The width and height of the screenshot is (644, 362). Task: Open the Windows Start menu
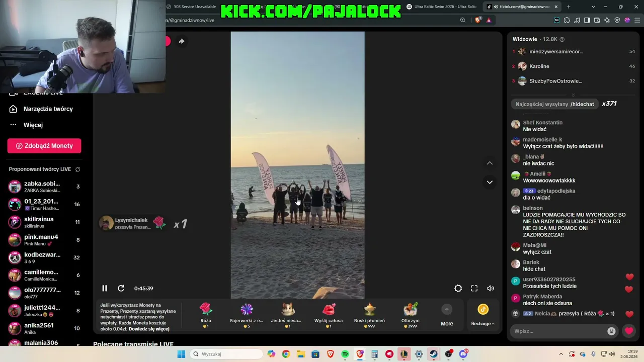click(181, 354)
